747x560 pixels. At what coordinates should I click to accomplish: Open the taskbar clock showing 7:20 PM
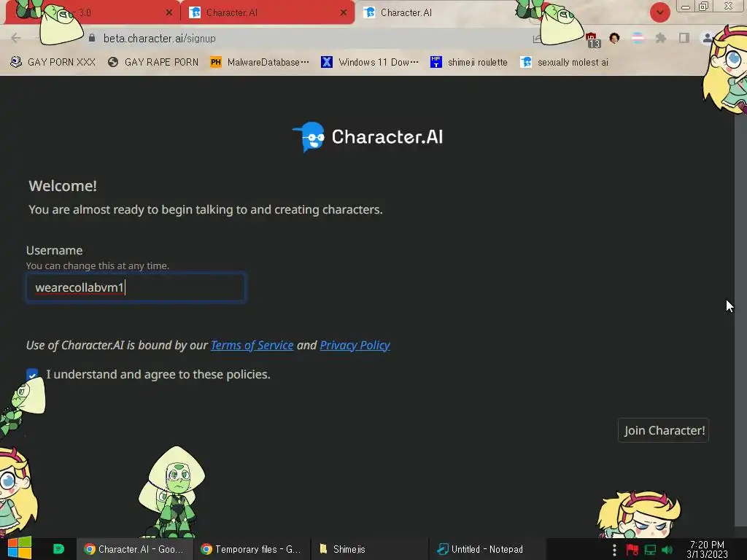point(707,549)
